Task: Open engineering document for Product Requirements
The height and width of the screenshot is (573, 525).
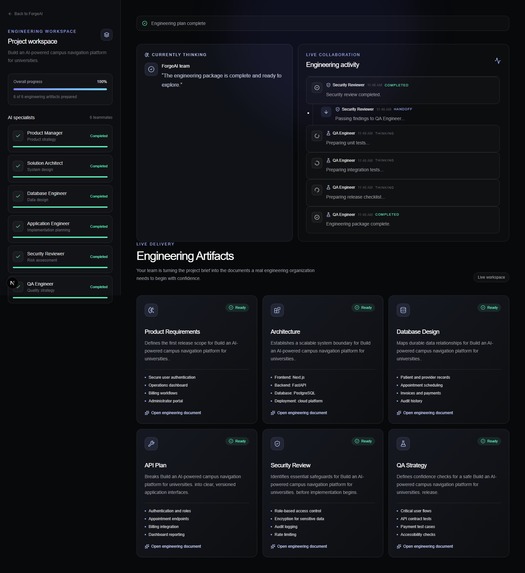Action: click(173, 413)
